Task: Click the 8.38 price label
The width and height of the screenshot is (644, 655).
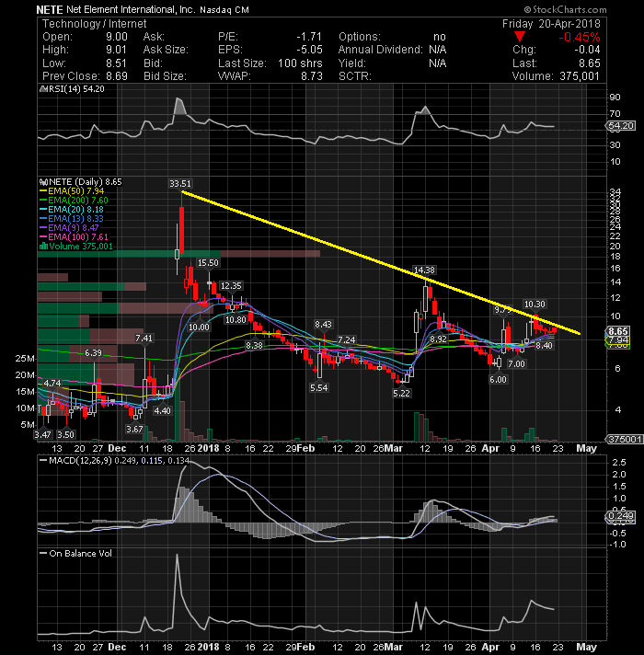Action: tap(254, 346)
